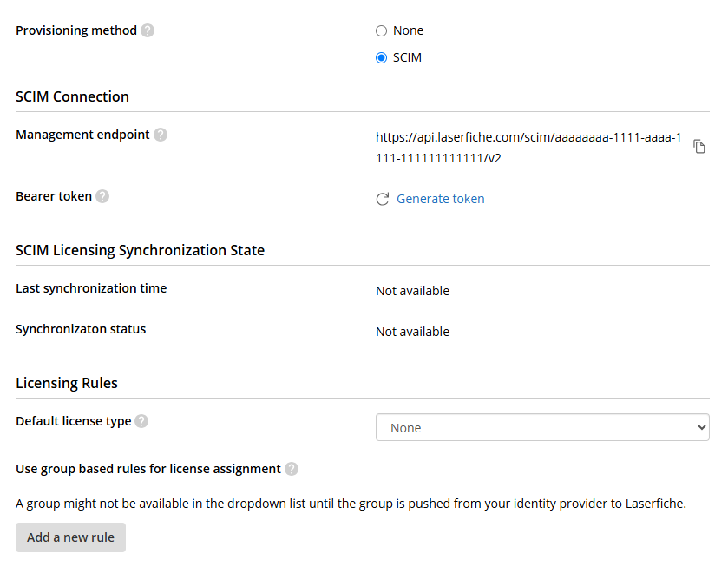This screenshot has width=728, height=567.
Task: Click the SCIM Licensing Synchronization State header
Action: tap(140, 250)
